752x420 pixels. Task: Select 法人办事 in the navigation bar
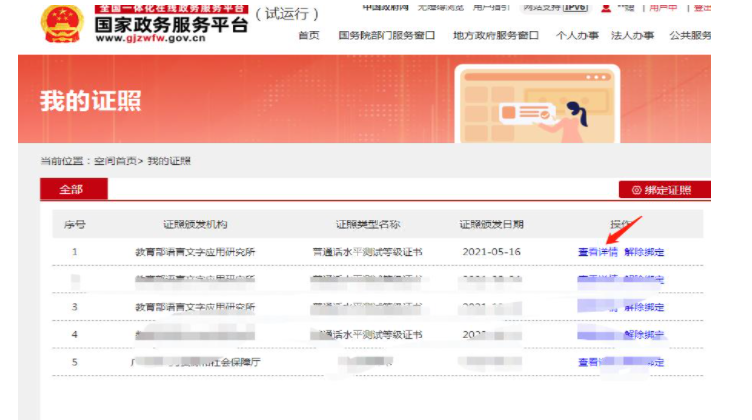(x=634, y=36)
